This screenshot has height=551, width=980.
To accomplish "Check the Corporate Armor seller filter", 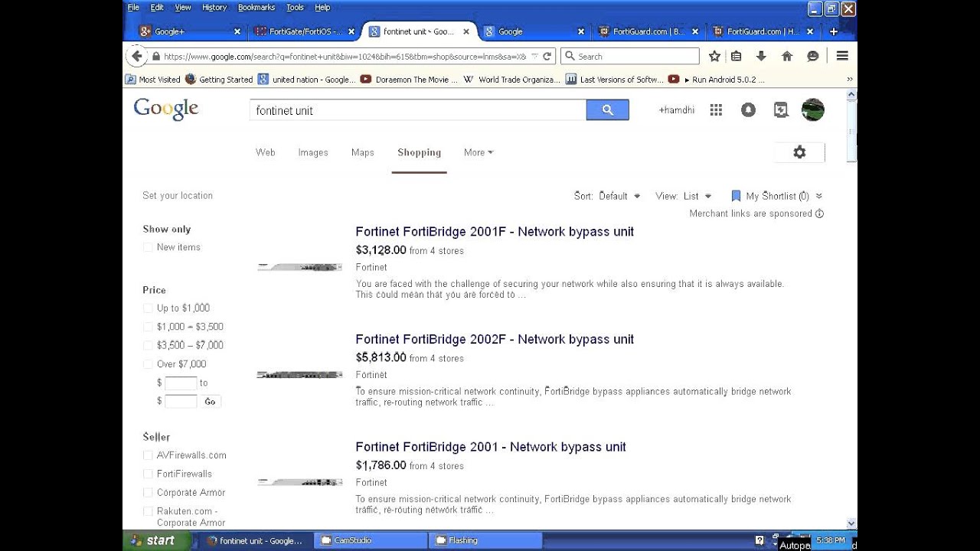I will point(148,492).
